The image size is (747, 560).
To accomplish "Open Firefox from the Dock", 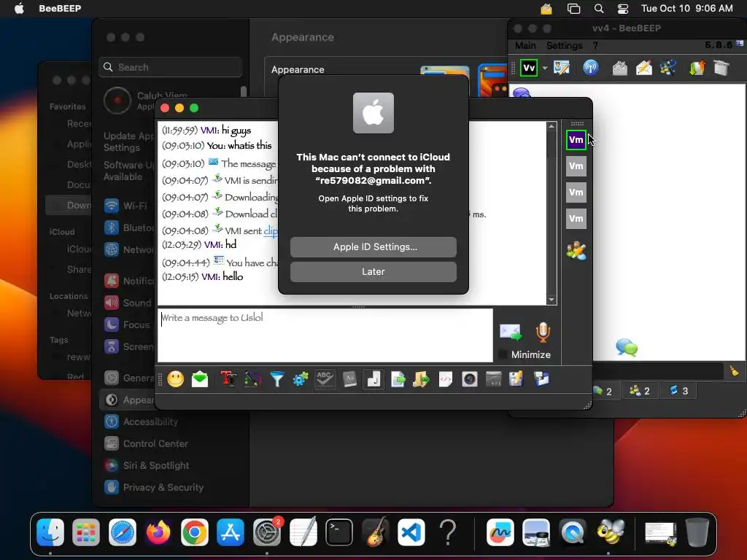I will coord(158,532).
